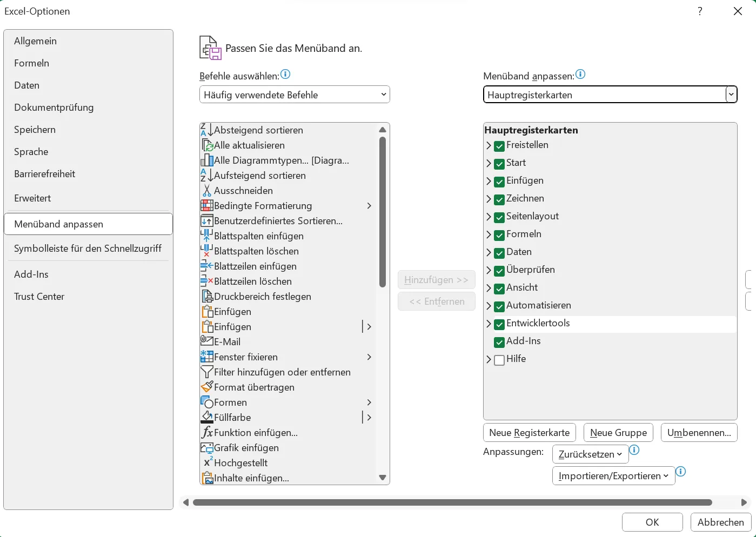The width and height of the screenshot is (756, 537).
Task: Disable the Automatisieren checkbox
Action: pos(499,306)
